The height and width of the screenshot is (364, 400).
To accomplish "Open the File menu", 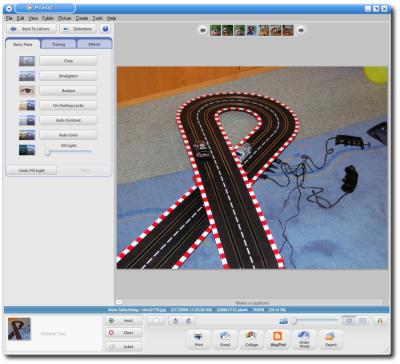I will click(x=9, y=18).
